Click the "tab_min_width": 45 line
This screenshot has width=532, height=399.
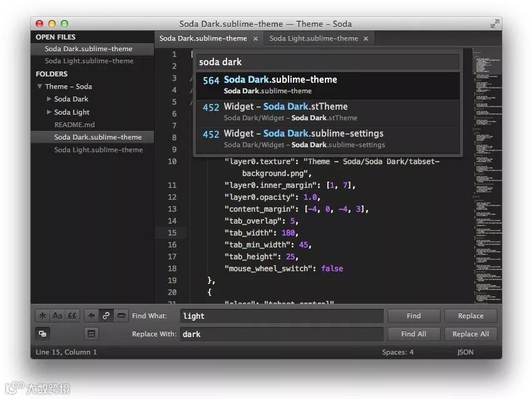click(x=268, y=245)
